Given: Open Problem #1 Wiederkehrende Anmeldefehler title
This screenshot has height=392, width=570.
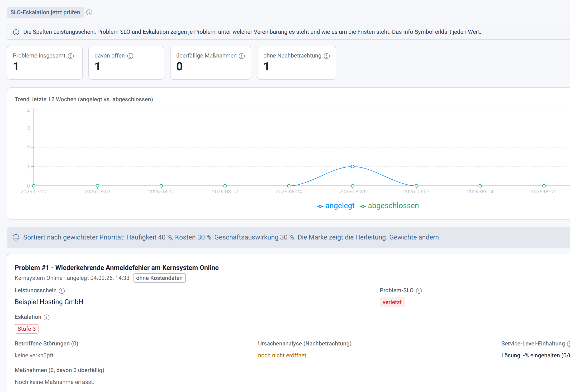Looking at the screenshot, I should [x=117, y=268].
